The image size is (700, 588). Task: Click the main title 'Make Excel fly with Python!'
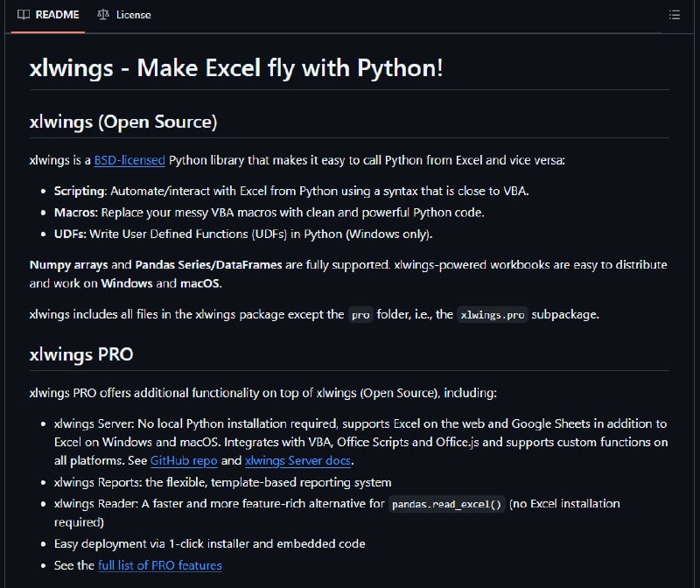coord(290,68)
